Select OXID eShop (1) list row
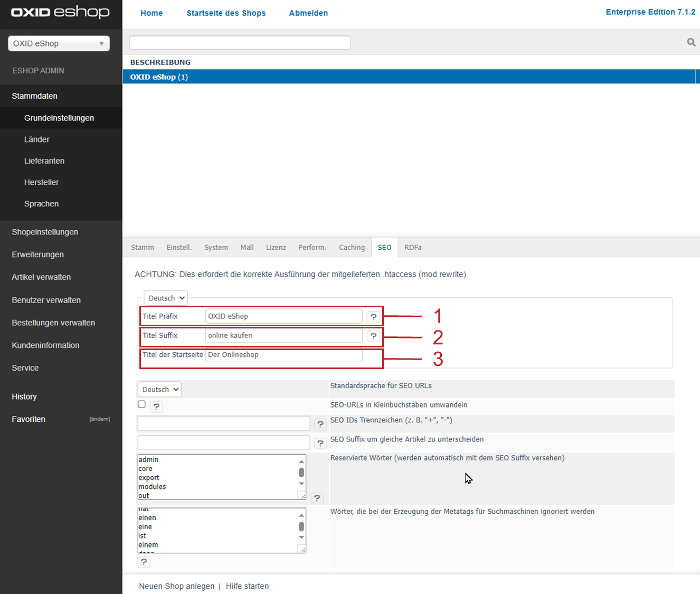Image resolution: width=700 pixels, height=594 pixels. 409,77
